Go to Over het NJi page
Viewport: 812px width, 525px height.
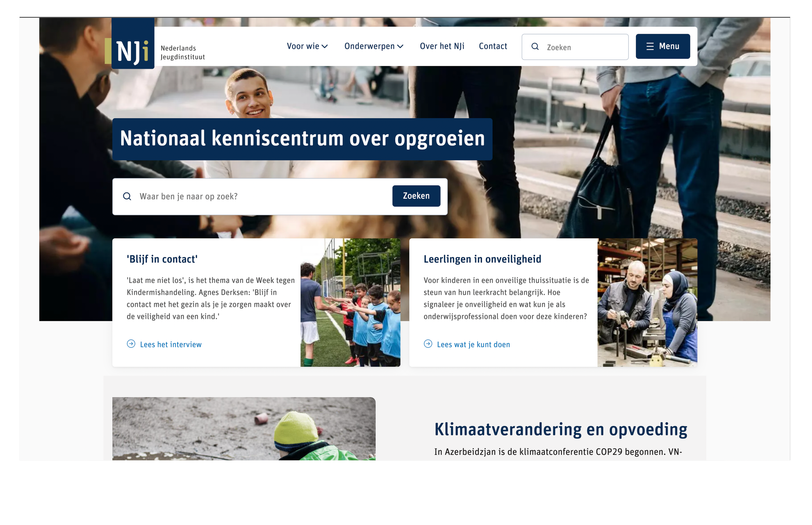[x=442, y=46]
